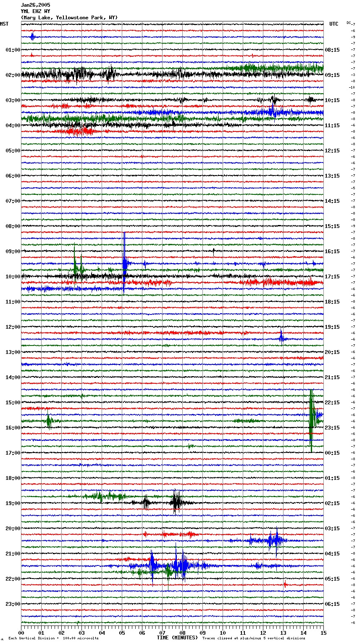Select the 02:00 MST row label
This screenshot has width=357, height=644.
point(13,75)
